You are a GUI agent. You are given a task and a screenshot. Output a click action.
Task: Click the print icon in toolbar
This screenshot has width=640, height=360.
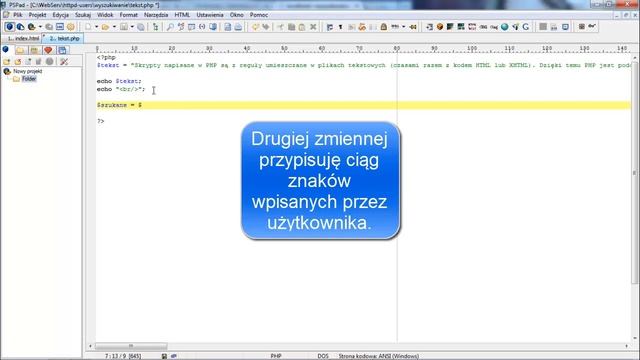tap(238, 27)
